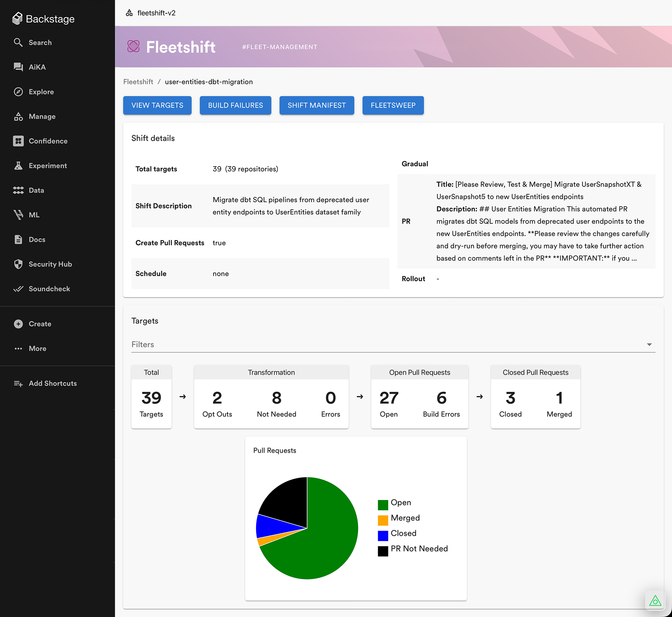This screenshot has width=672, height=617.
Task: Click the green status badge in bottom corner
Action: (x=655, y=600)
